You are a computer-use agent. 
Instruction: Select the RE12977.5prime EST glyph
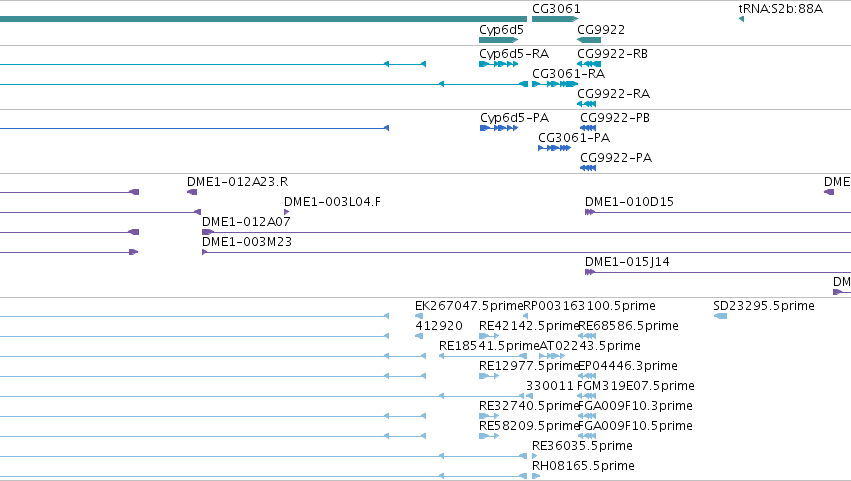click(x=489, y=376)
